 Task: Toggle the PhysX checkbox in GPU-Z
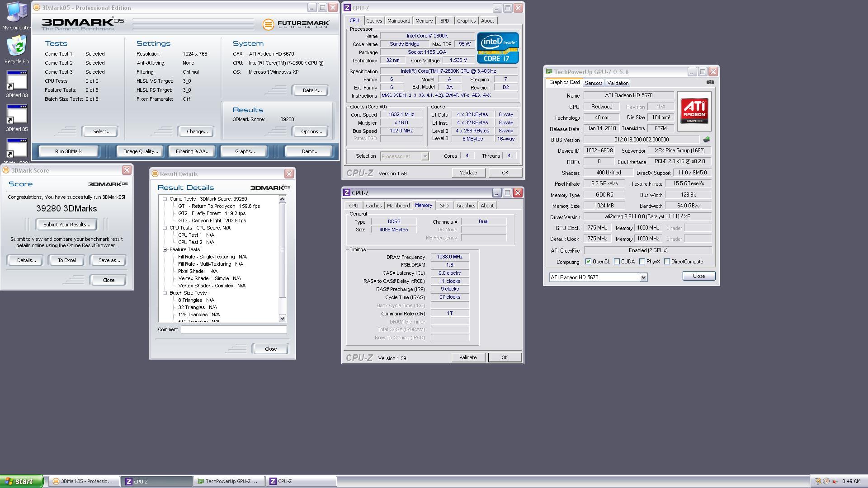(642, 262)
